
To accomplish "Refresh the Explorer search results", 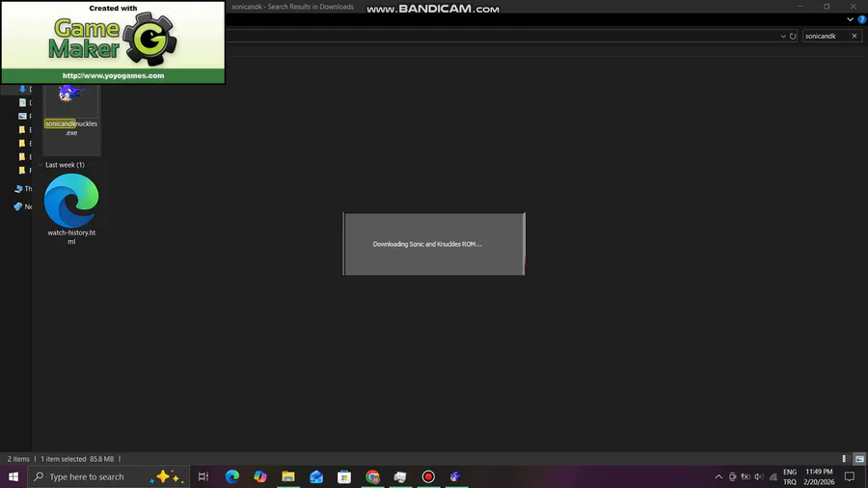I will click(793, 36).
